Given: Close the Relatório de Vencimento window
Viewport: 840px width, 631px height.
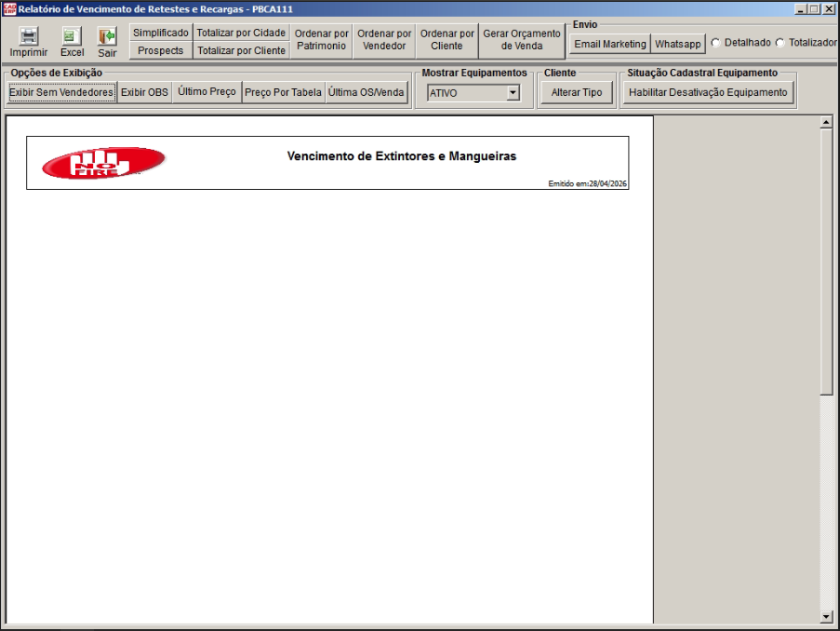Looking at the screenshot, I should [828, 9].
